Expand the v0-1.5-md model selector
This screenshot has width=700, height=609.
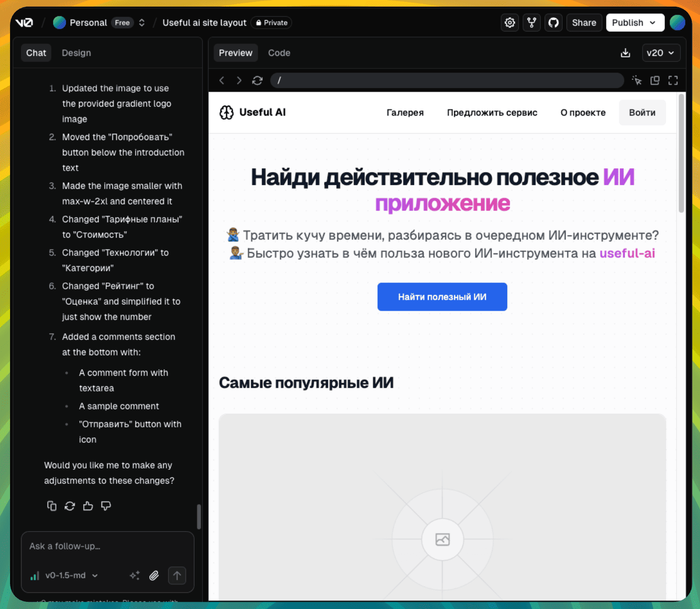click(65, 576)
